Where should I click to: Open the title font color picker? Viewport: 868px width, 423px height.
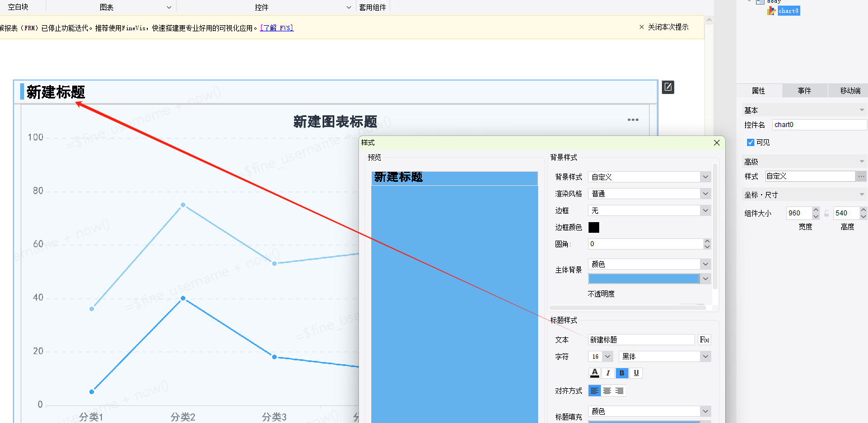click(595, 373)
